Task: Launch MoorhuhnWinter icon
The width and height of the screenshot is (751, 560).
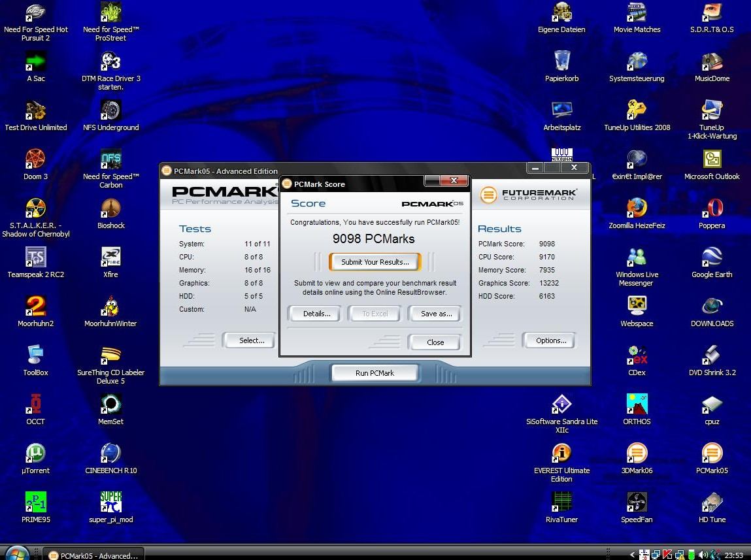Action: (x=110, y=306)
